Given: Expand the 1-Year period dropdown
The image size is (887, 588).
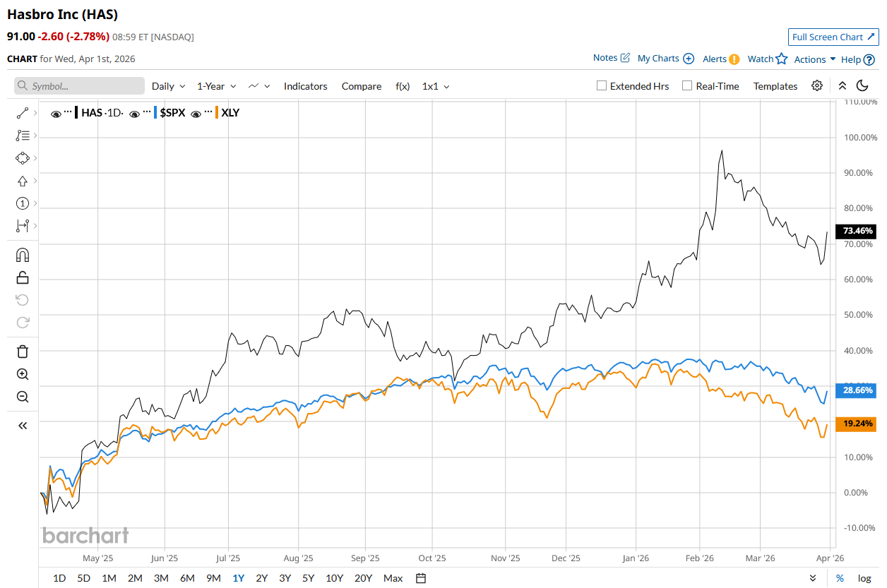Looking at the screenshot, I should (216, 86).
